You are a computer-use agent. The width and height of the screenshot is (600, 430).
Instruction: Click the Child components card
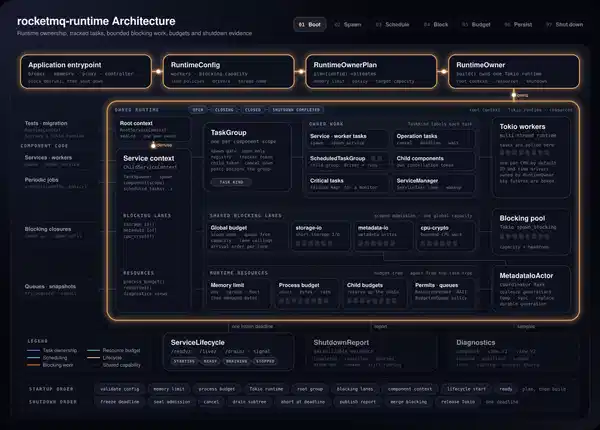[x=434, y=161]
